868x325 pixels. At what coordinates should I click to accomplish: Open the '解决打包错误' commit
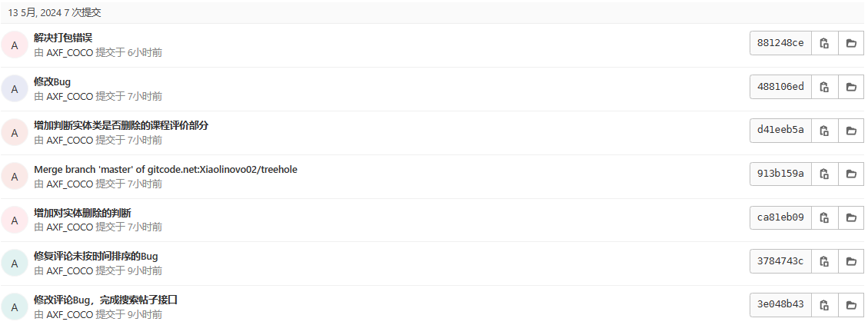pyautogui.click(x=63, y=38)
